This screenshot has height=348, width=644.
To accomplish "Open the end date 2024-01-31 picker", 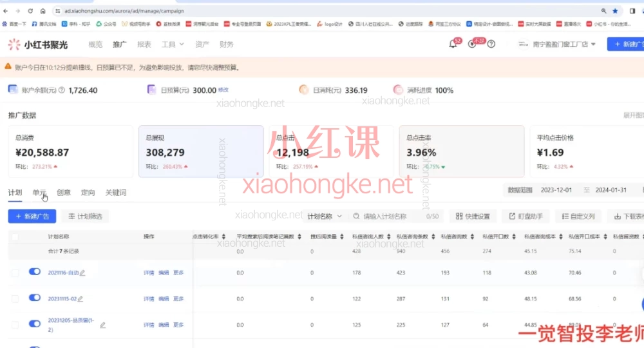I will (611, 190).
